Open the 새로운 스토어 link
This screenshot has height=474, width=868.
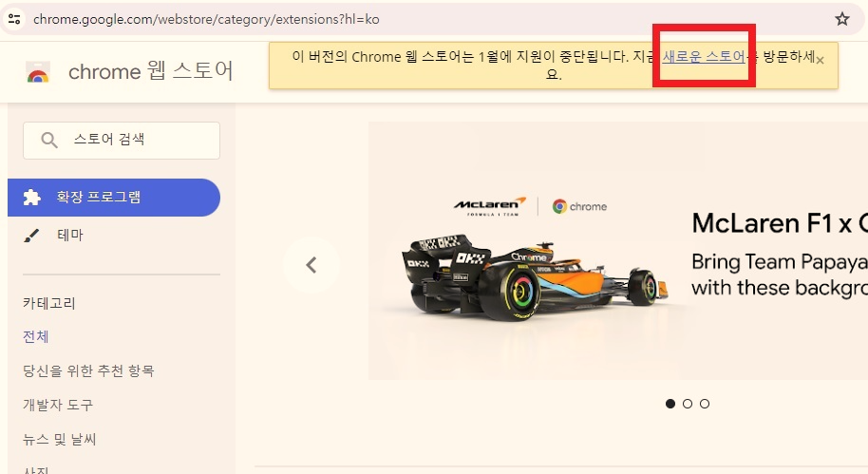704,56
